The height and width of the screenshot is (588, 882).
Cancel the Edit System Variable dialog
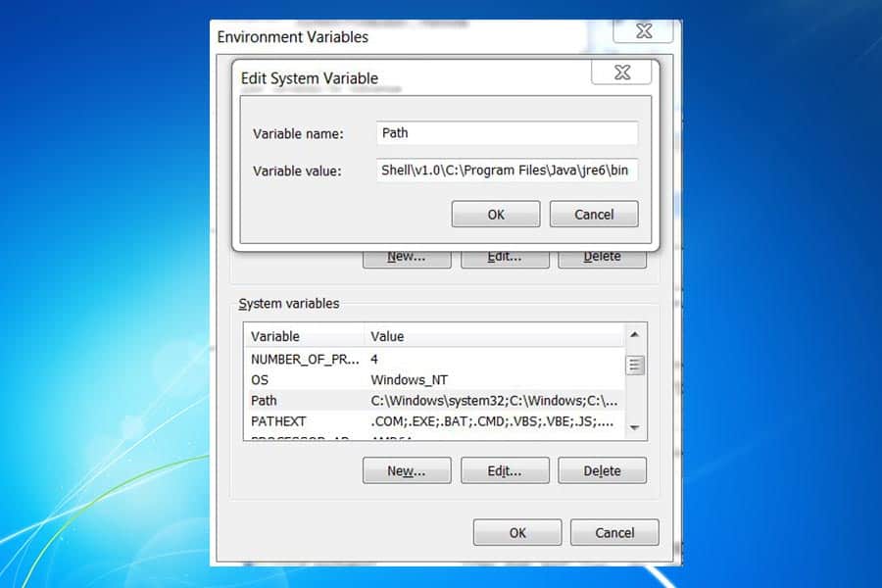[x=594, y=214]
